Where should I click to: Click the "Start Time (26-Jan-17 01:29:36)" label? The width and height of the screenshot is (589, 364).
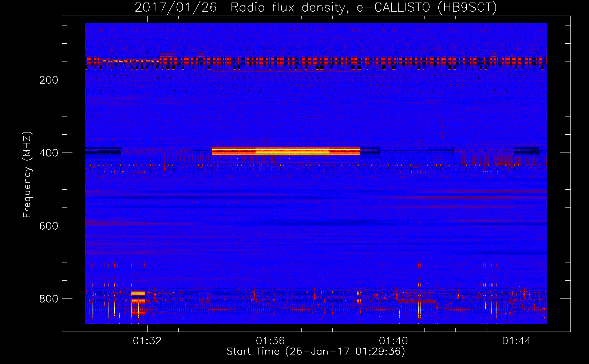tap(316, 352)
